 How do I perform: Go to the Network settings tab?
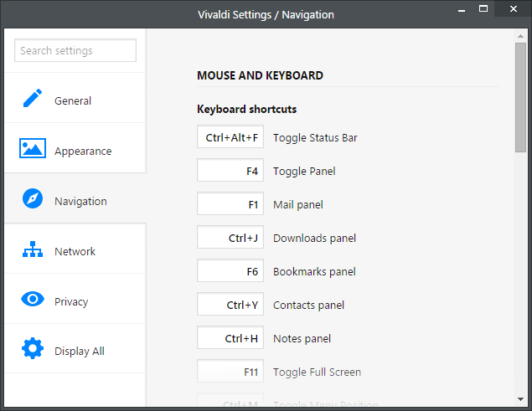pyautogui.click(x=75, y=249)
